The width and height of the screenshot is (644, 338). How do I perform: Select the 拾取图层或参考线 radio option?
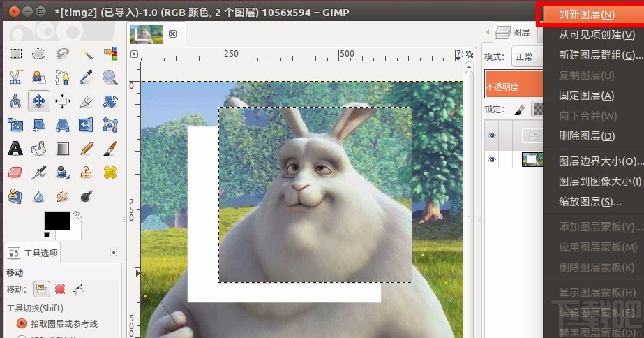tap(21, 323)
